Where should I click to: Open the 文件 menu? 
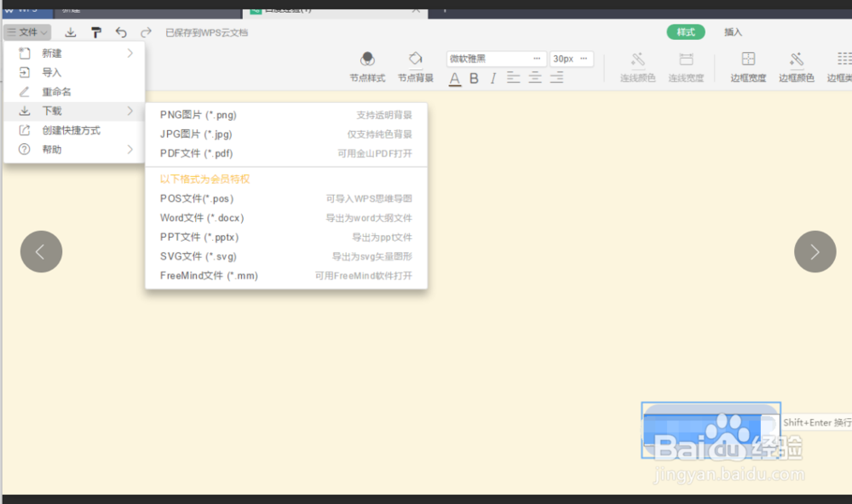[26, 31]
